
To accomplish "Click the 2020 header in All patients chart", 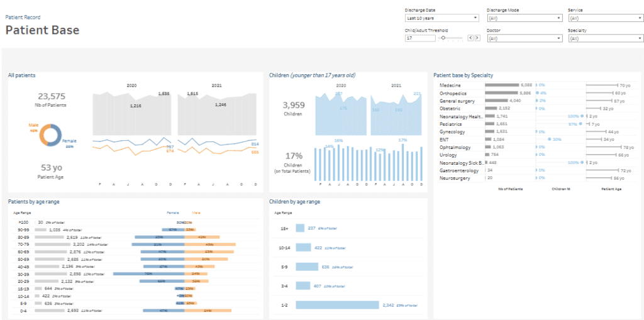I will [131, 86].
